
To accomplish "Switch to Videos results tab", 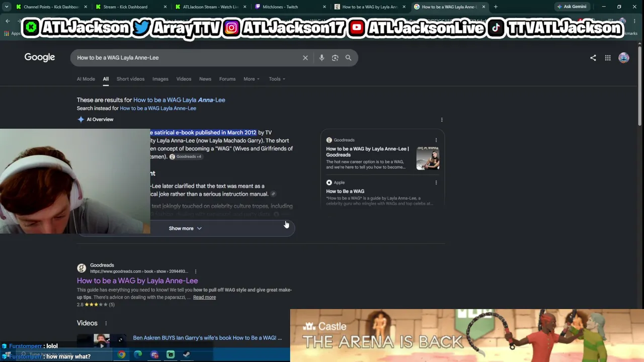I will click(184, 79).
